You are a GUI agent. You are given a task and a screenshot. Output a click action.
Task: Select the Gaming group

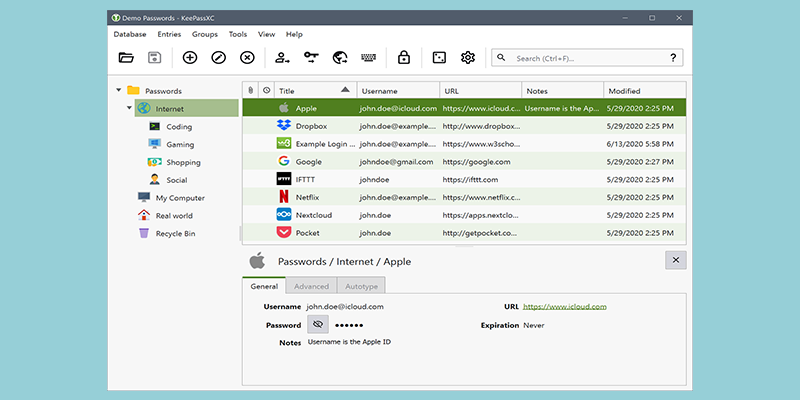[x=180, y=144]
